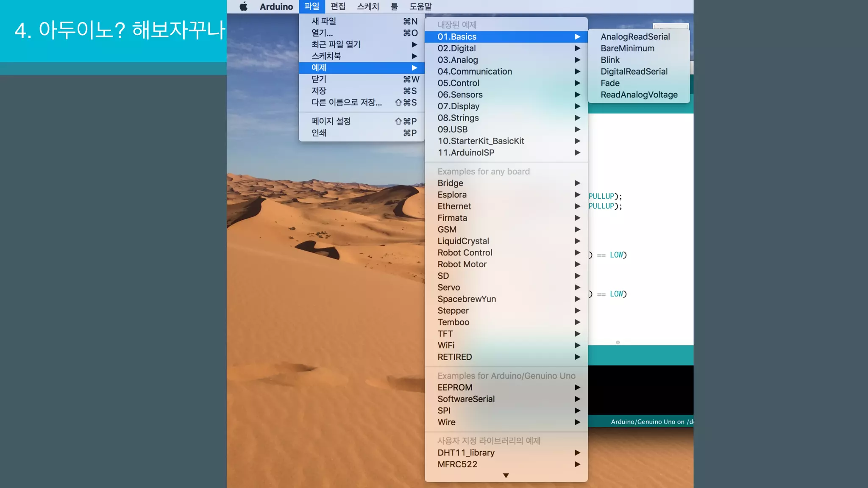868x488 pixels.
Task: Click the scroll-down arrow at menu bottom
Action: pyautogui.click(x=506, y=476)
